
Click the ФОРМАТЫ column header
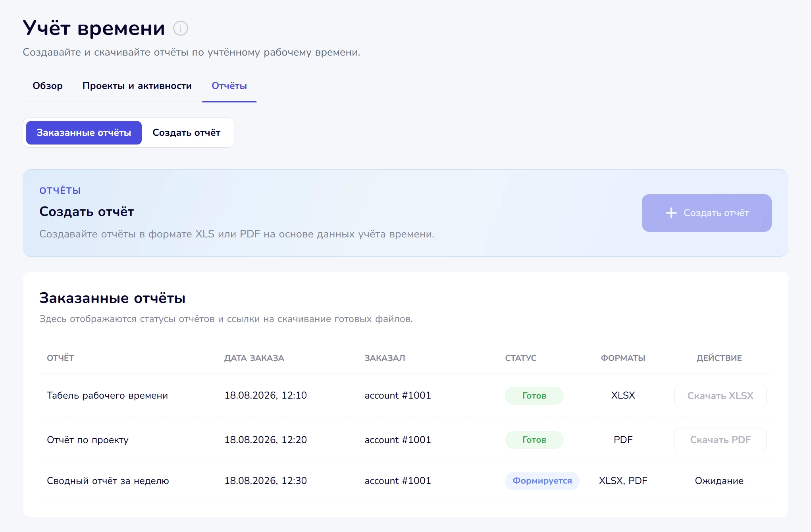[x=623, y=358]
